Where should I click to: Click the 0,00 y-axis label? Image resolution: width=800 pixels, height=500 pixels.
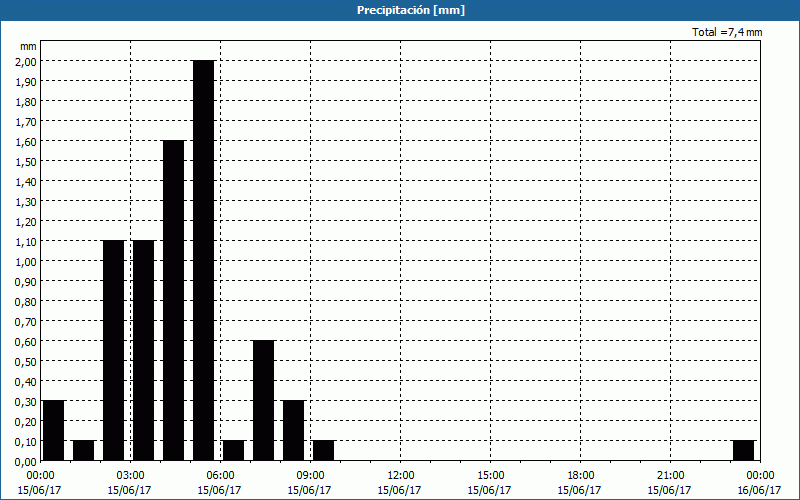tap(28, 461)
